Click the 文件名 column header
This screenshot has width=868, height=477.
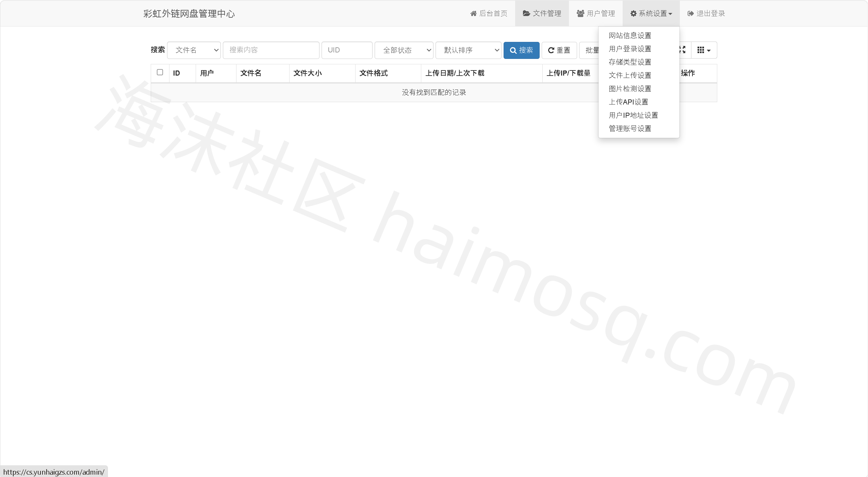(263, 73)
